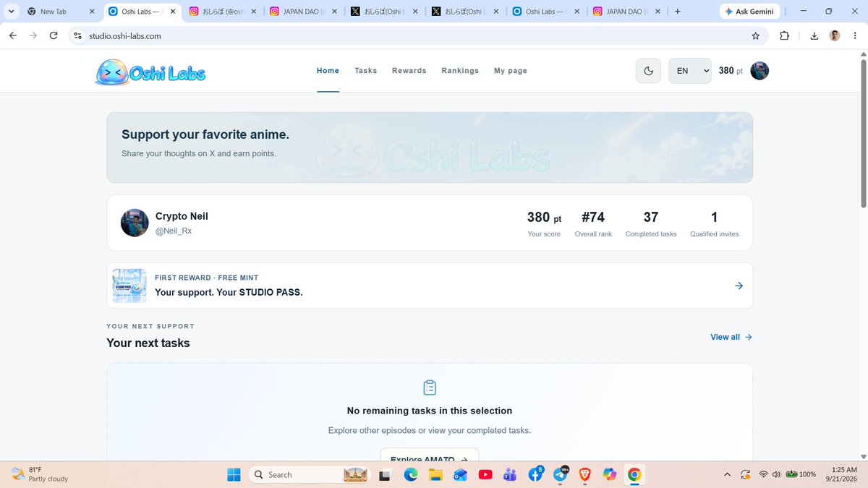Image resolution: width=868 pixels, height=488 pixels.
Task: Show hidden system tray icons
Action: (x=727, y=474)
